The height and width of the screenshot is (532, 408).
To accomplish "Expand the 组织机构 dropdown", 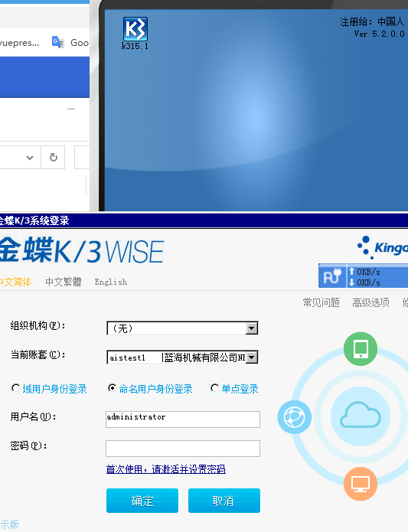I will [252, 328].
